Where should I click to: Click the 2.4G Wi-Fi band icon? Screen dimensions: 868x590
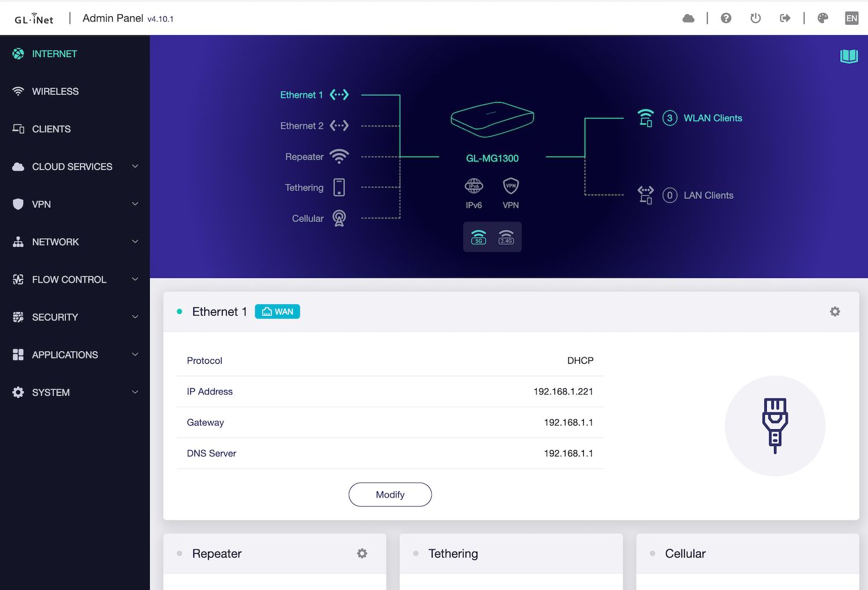click(506, 237)
